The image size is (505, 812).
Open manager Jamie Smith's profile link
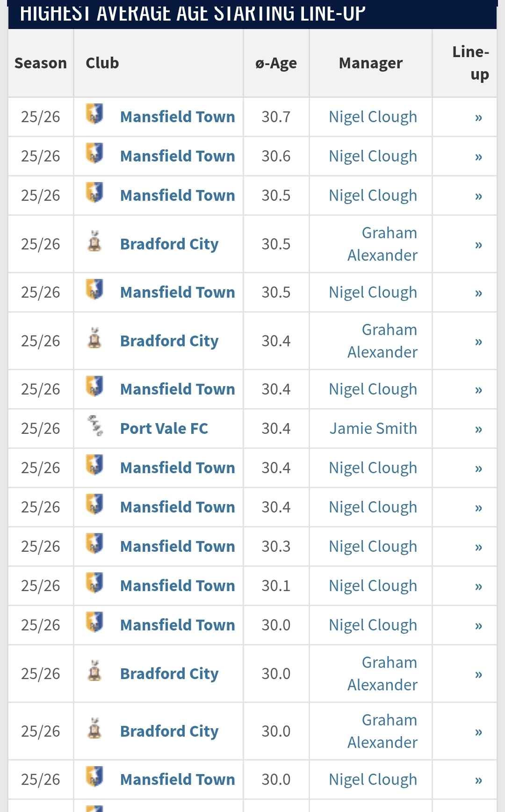(373, 429)
